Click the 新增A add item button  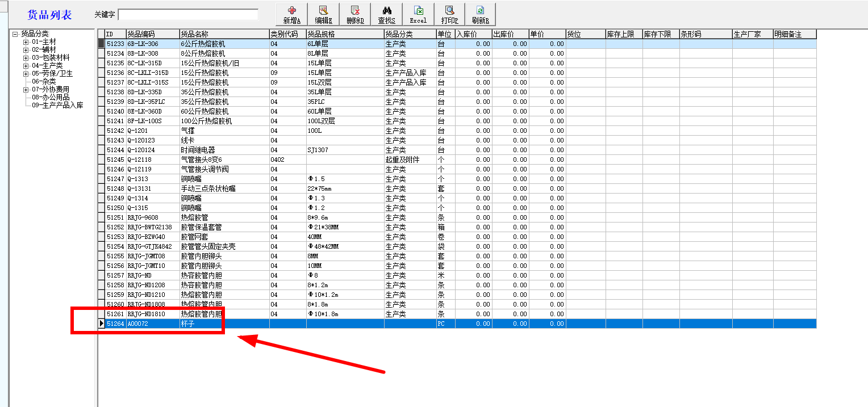tap(291, 14)
